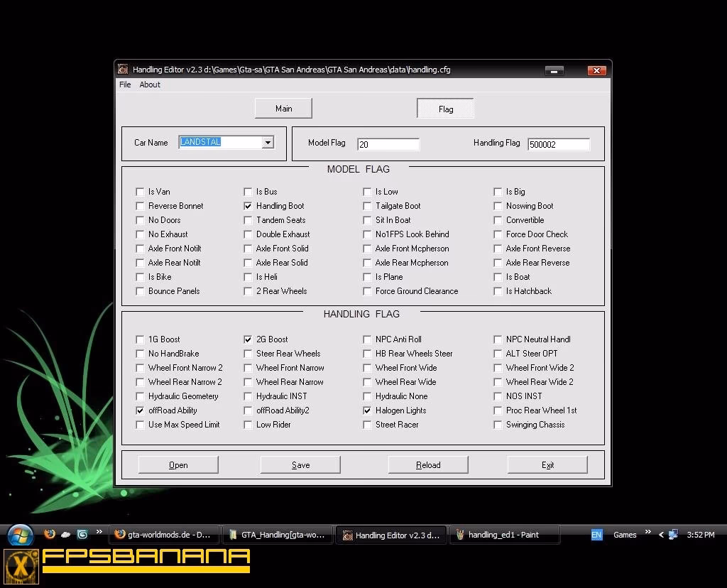Expand the quick launch overflow chevron
Screen dimensions: 727x588
99,532
